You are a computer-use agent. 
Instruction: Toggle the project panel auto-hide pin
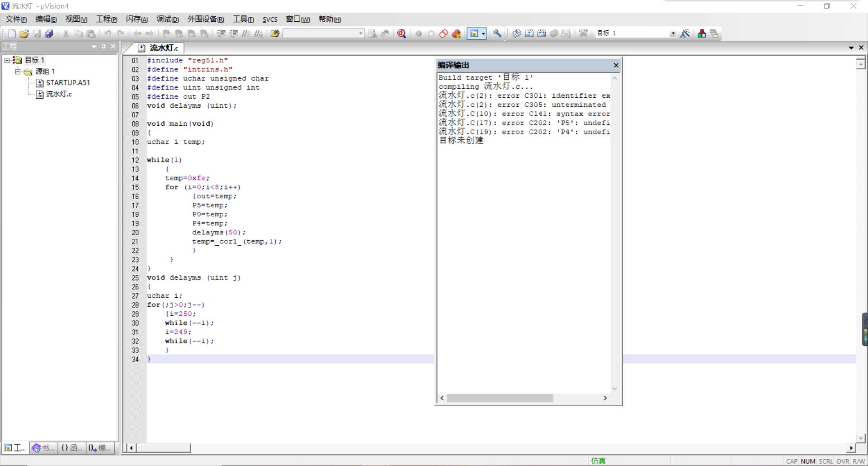104,47
